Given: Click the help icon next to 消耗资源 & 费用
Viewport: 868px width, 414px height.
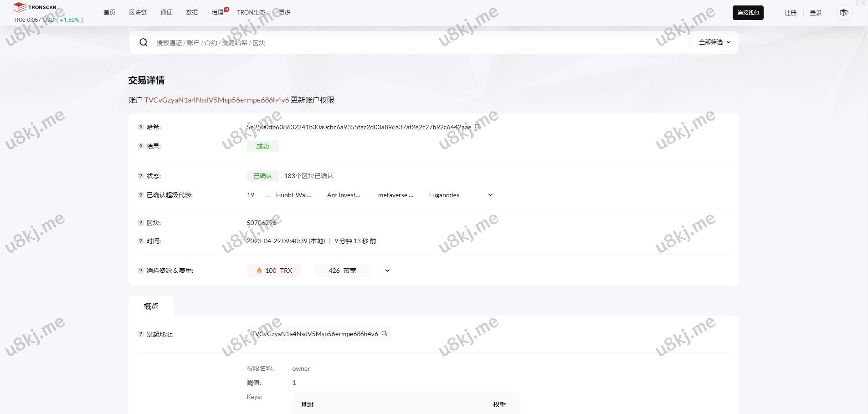Looking at the screenshot, I should click(140, 270).
